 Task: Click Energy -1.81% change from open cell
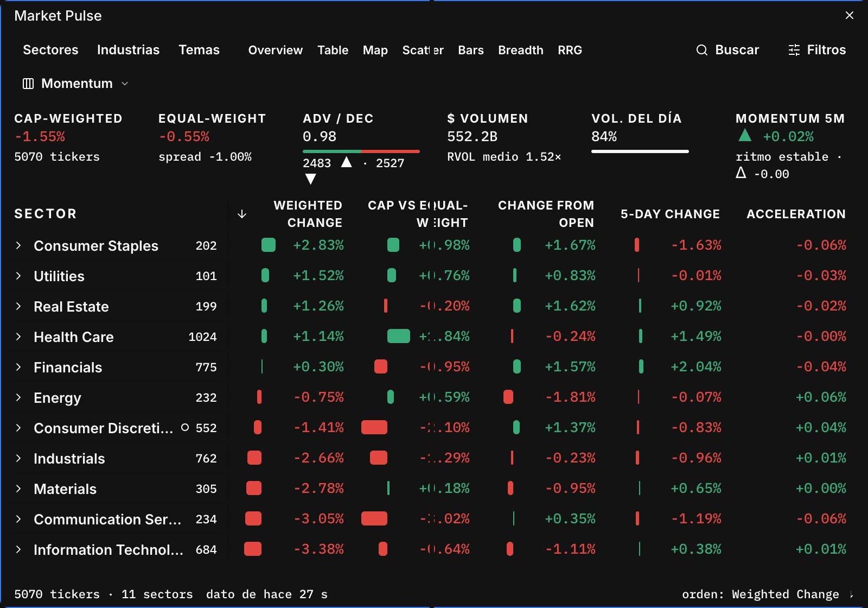coord(570,397)
